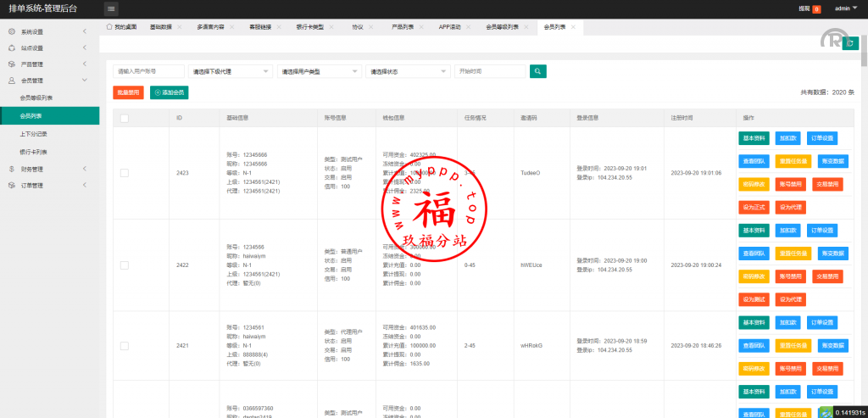
Task: Select the checkbox for member ID 2423
Action: click(125, 173)
